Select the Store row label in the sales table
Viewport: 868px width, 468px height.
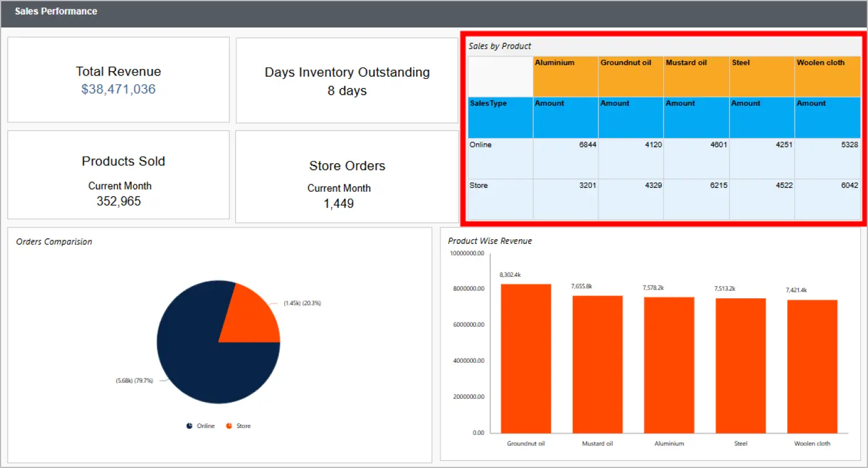point(478,185)
